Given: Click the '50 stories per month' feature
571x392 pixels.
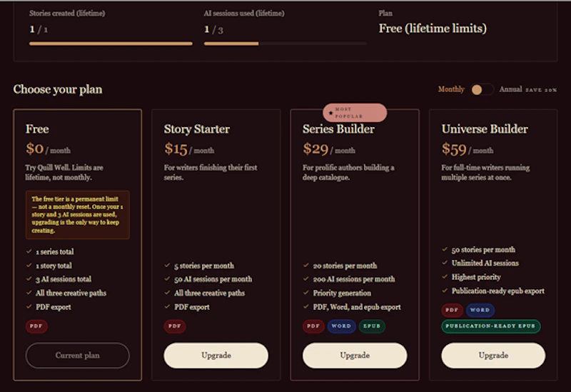Looking at the screenshot, I should click(x=483, y=250).
